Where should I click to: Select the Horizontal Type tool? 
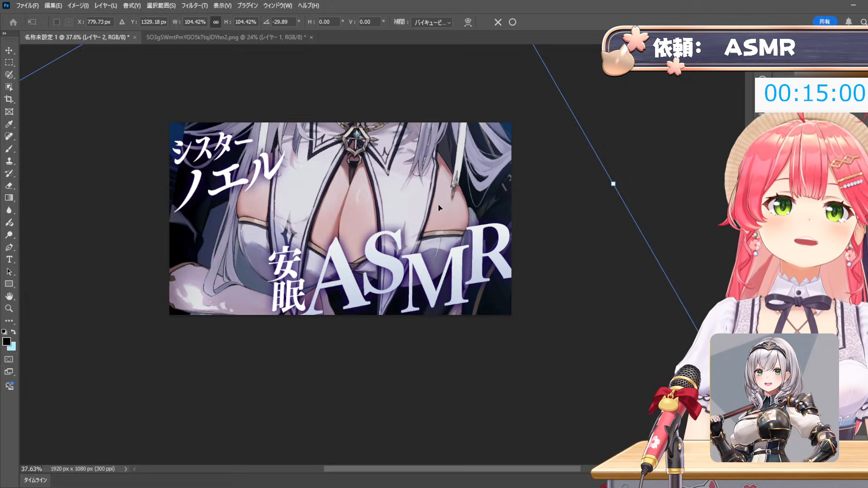click(9, 259)
